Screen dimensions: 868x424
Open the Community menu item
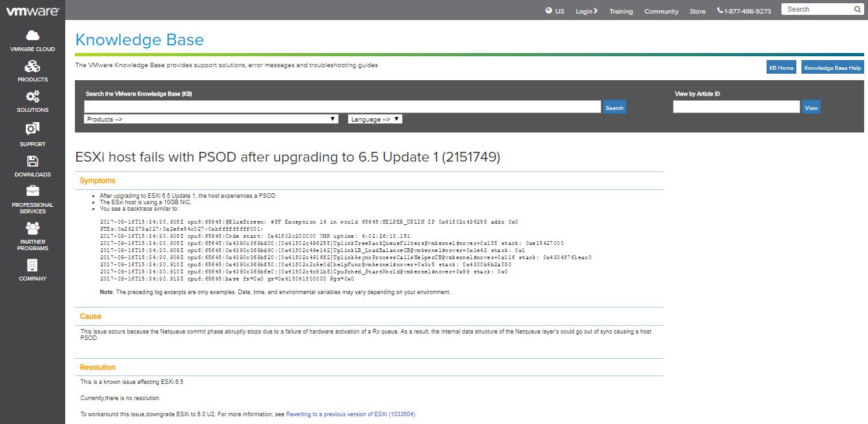661,11
